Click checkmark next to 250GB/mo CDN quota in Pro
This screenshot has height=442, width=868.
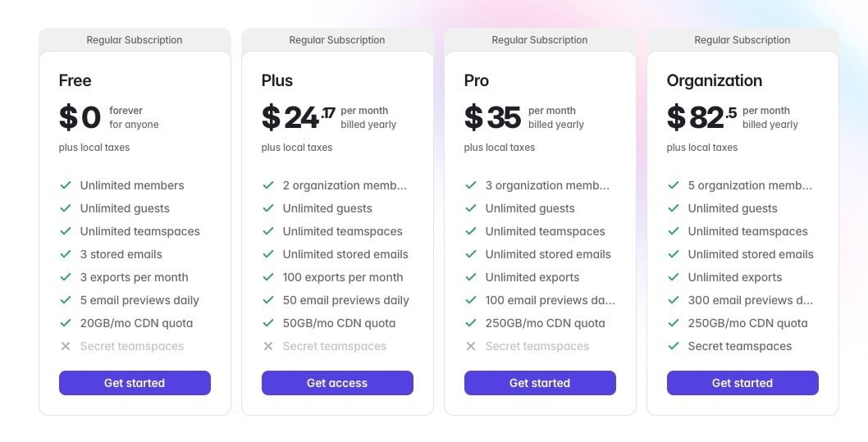click(471, 323)
